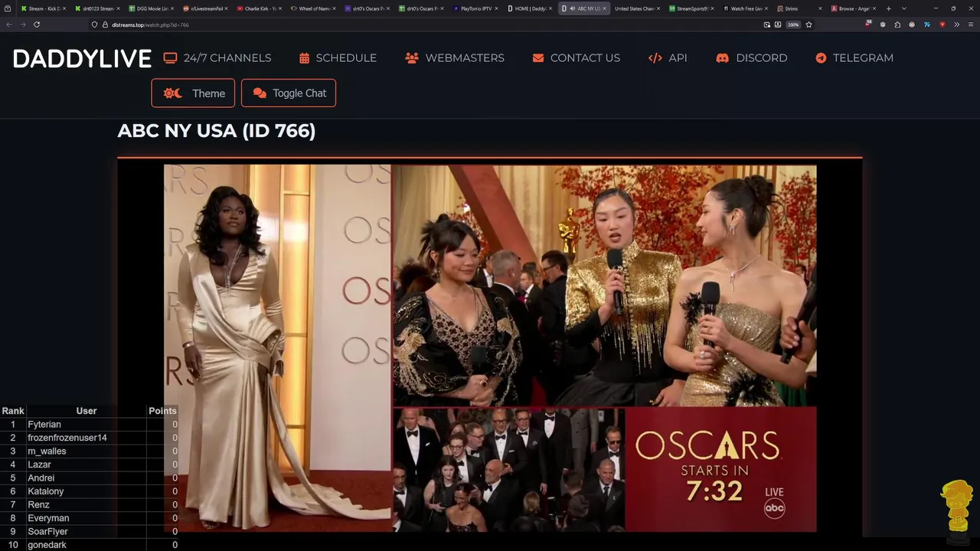Switch to PlayTorrio IPTV tab
The height and width of the screenshot is (551, 980).
coord(476,8)
